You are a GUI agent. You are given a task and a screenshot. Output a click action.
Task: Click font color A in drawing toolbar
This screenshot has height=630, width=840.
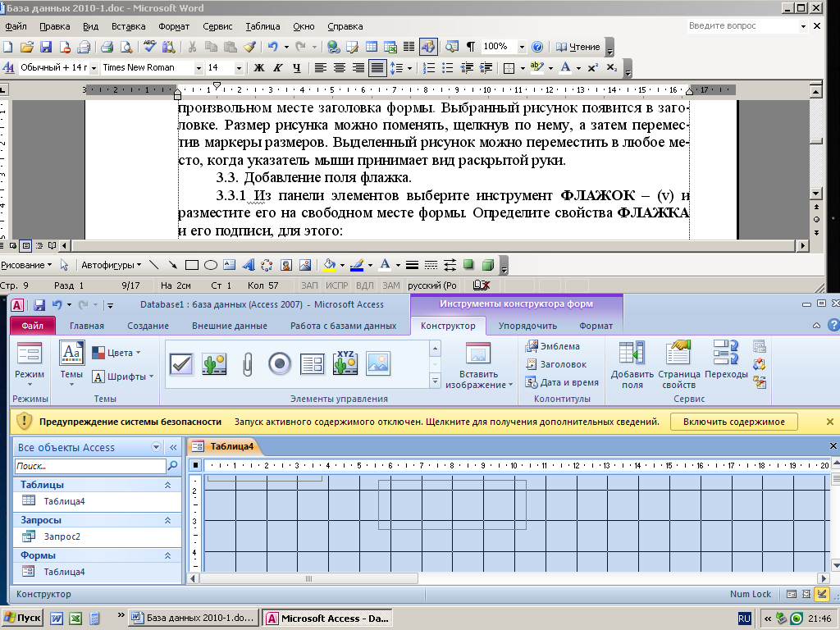pyautogui.click(x=385, y=265)
